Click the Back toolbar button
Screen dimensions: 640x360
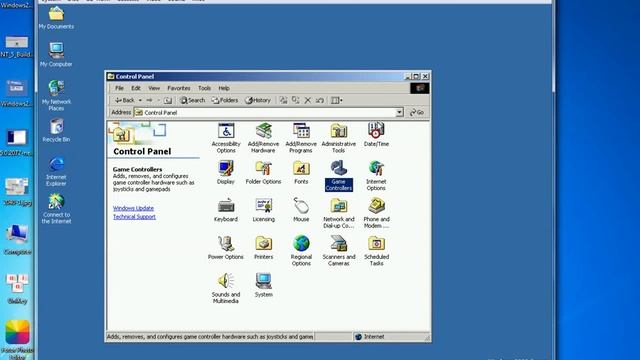pos(124,100)
